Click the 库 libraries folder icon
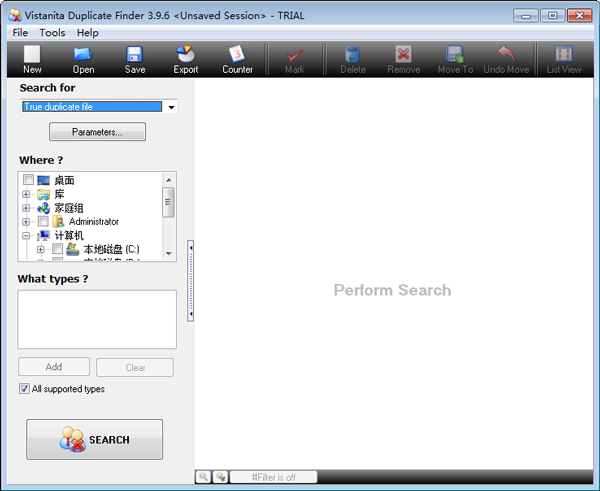Screen dimensions: 600x491 pyautogui.click(x=43, y=194)
